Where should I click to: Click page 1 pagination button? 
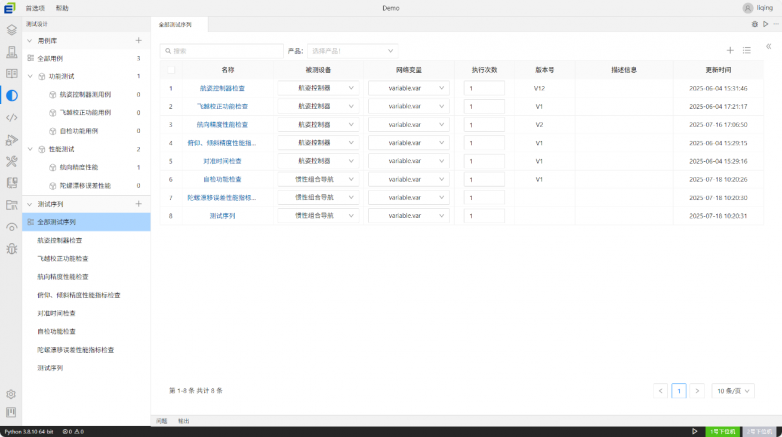coord(679,391)
